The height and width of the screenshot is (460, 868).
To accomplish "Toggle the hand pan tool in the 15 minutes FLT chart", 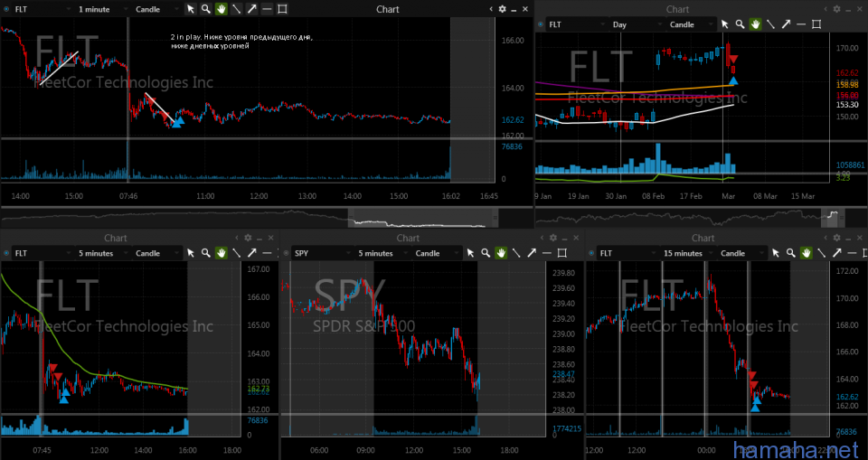I will (807, 253).
